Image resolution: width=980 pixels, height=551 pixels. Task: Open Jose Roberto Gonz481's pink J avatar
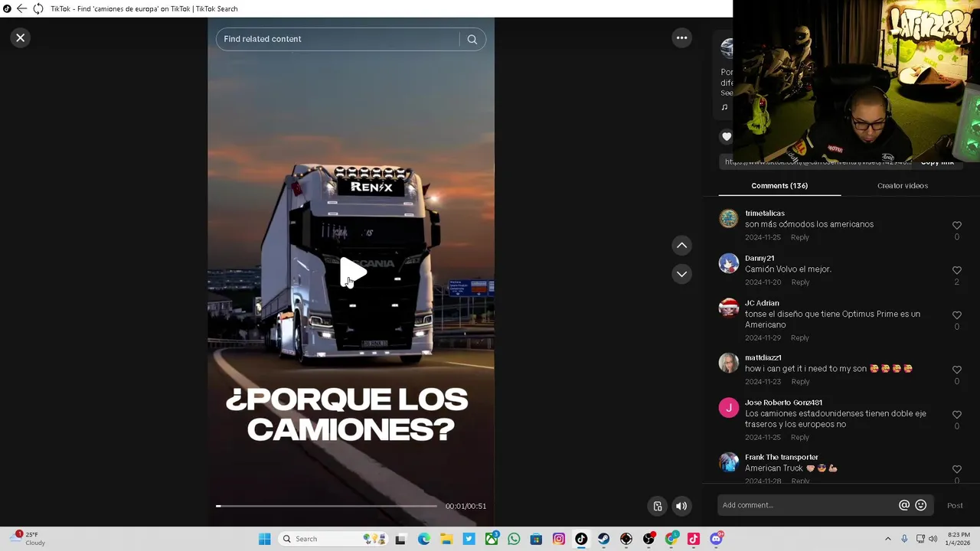[x=728, y=408]
